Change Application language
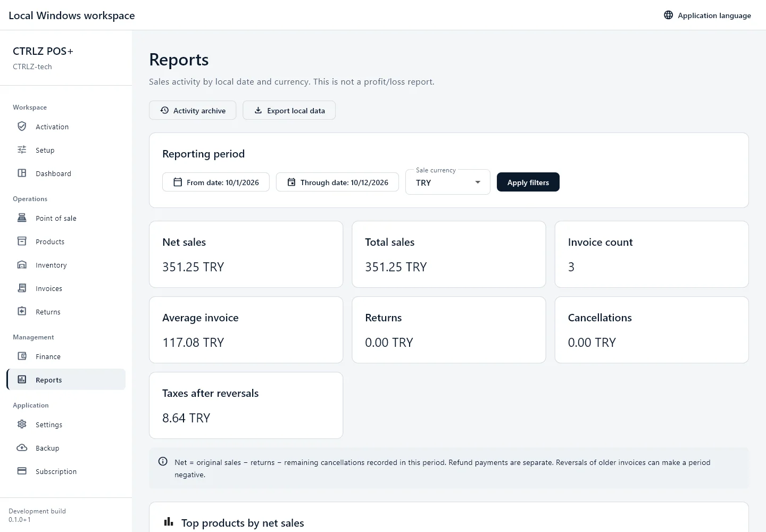 (x=707, y=15)
